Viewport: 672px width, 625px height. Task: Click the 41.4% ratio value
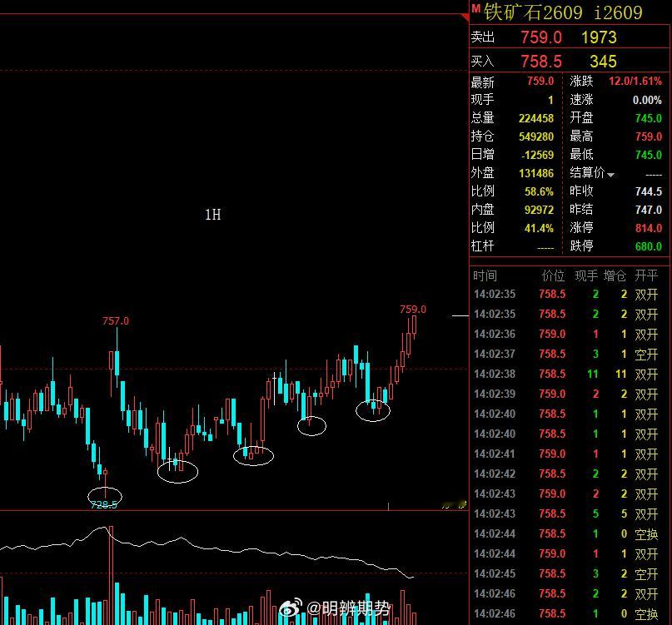tap(539, 228)
